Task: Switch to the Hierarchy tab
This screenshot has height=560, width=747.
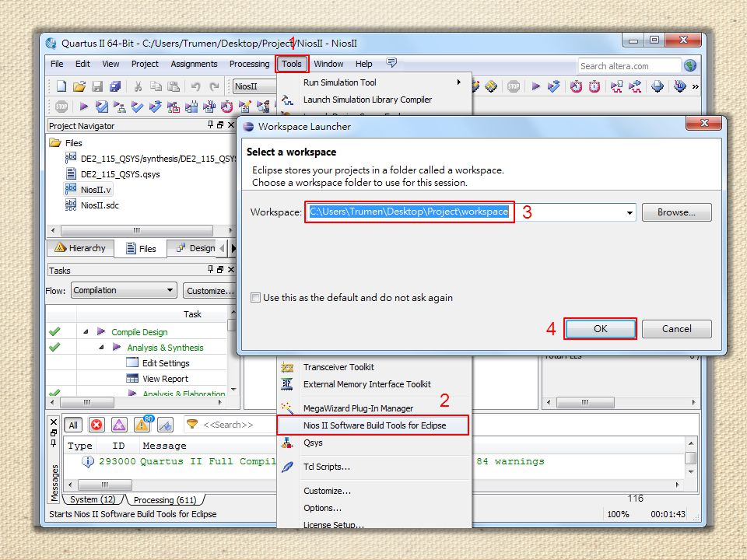Action: [80, 248]
